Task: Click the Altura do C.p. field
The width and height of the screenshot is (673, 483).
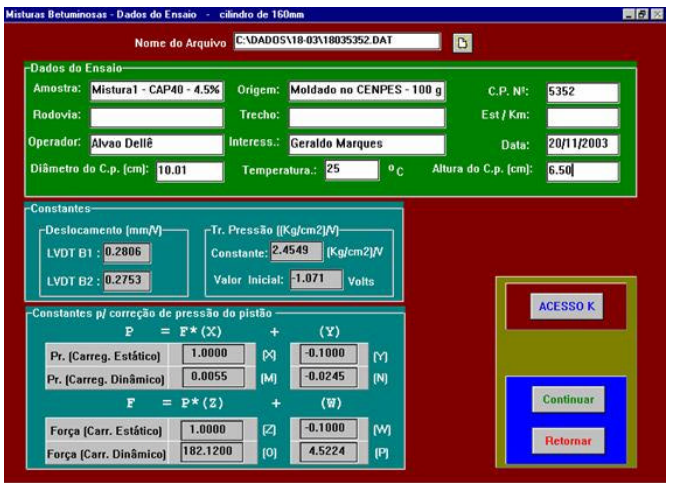Action: coord(582,170)
